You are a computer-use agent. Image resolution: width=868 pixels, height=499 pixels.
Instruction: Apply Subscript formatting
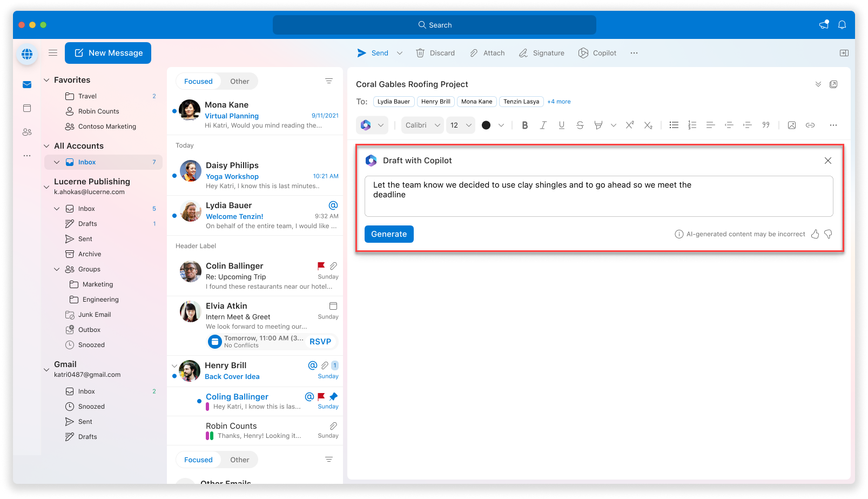[648, 125]
